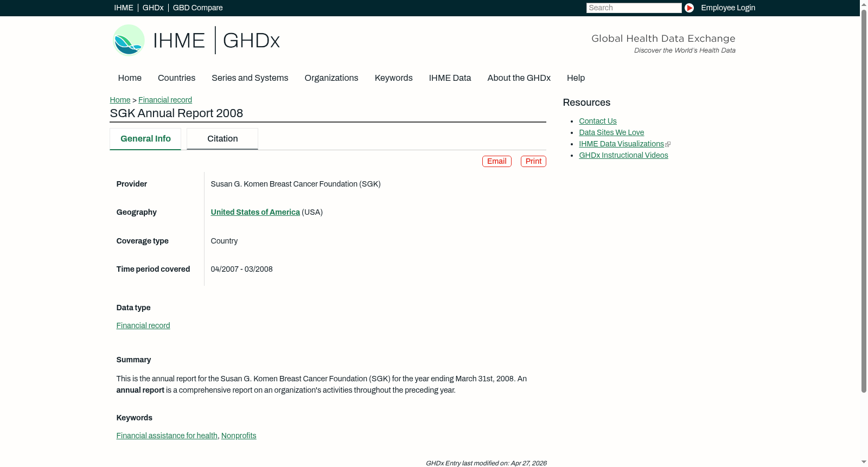
Task: Click the vertical scrollbar thumb
Action: pyautogui.click(x=864, y=201)
